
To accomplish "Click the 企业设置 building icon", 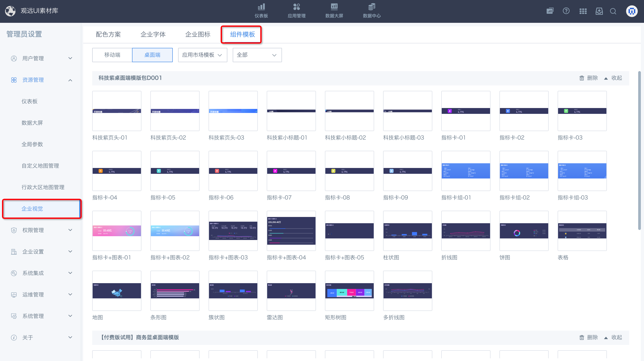I will tap(14, 252).
